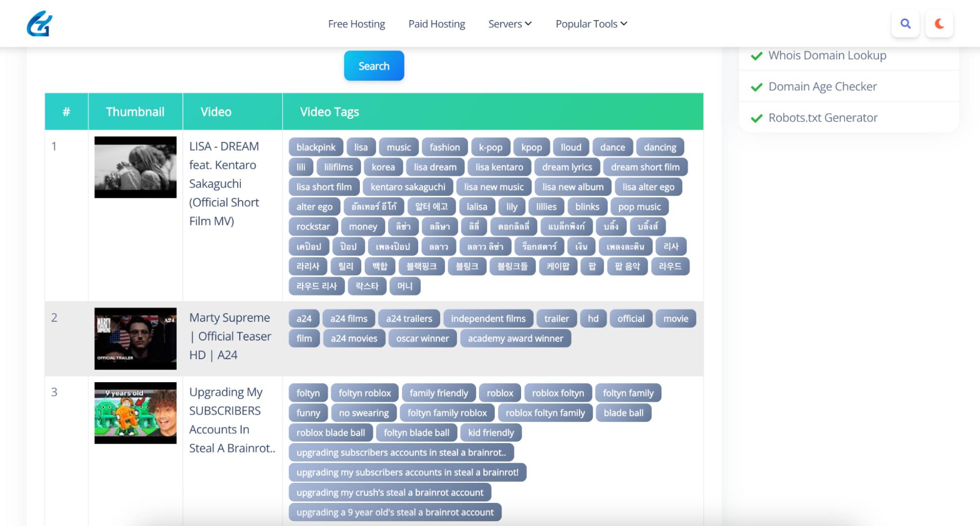980x526 pixels.
Task: Select the 'blackpink' video tag
Action: click(316, 147)
